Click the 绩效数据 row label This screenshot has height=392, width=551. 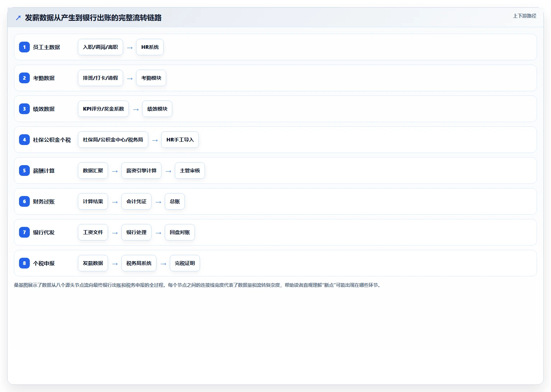click(x=44, y=109)
